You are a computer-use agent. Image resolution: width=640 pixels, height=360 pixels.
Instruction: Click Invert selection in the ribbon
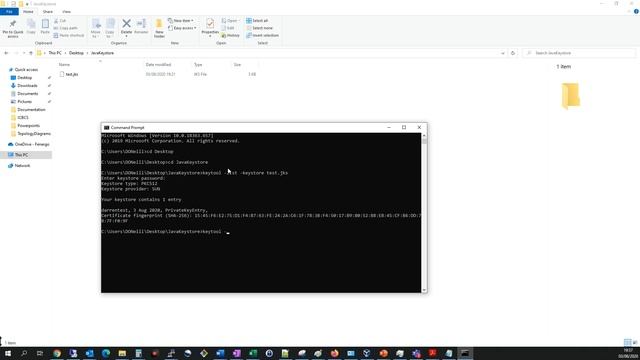(262, 36)
